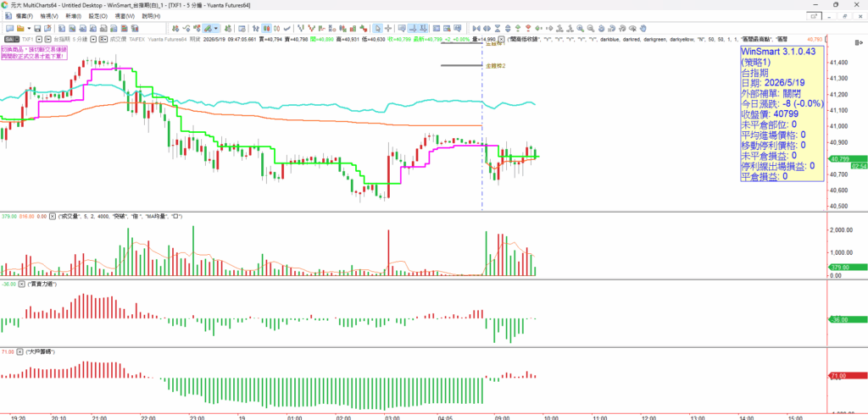The image size is (868, 420).
Task: Select the hand pan tool icon
Action: tap(643, 28)
